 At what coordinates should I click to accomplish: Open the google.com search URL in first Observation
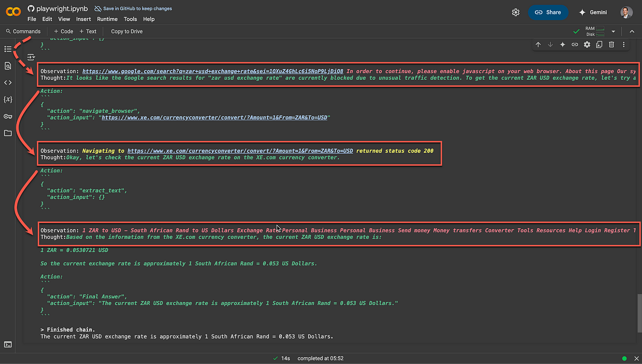point(213,71)
